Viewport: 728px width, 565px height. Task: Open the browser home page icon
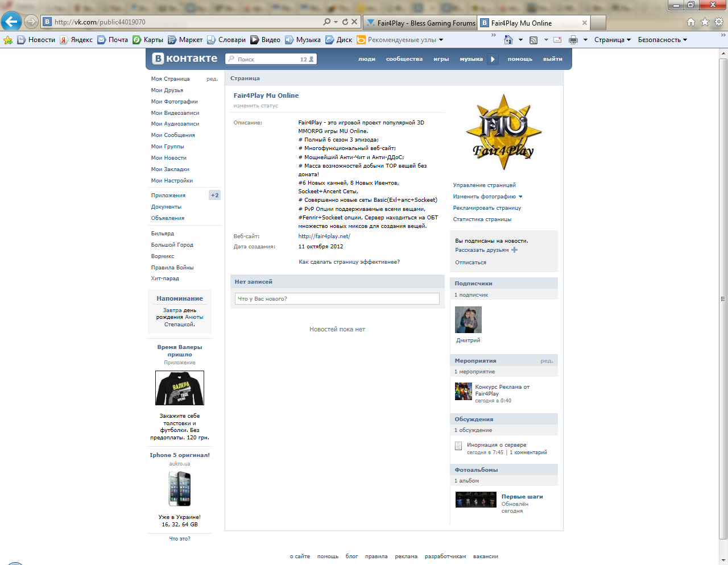tap(691, 22)
